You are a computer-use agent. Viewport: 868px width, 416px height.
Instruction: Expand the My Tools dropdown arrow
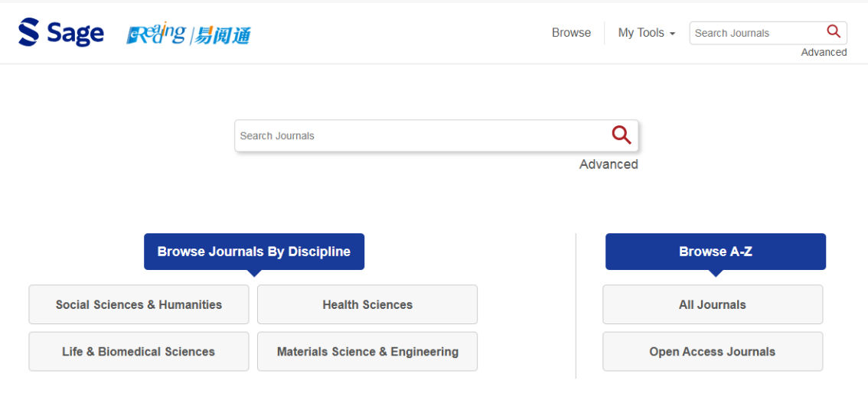[x=672, y=34]
